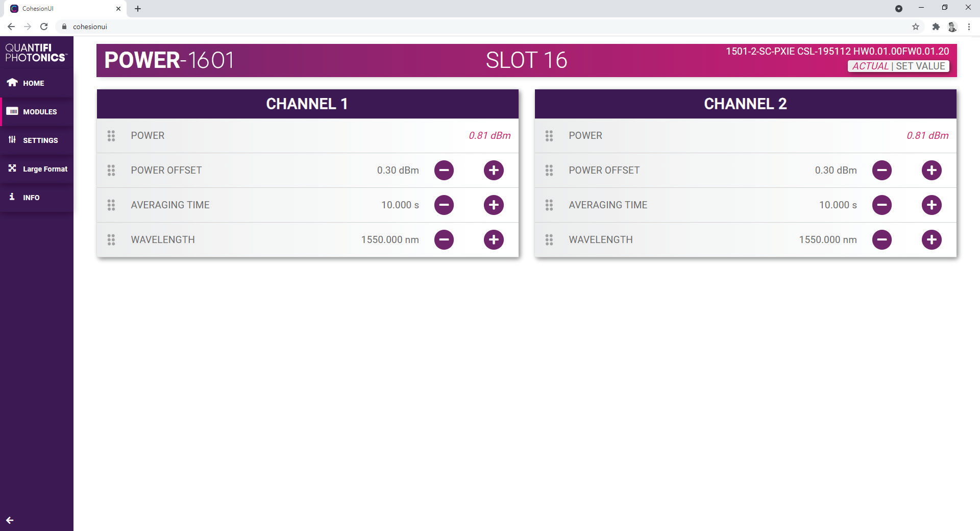The height and width of the screenshot is (531, 980).
Task: Open the INFO page
Action: click(31, 198)
